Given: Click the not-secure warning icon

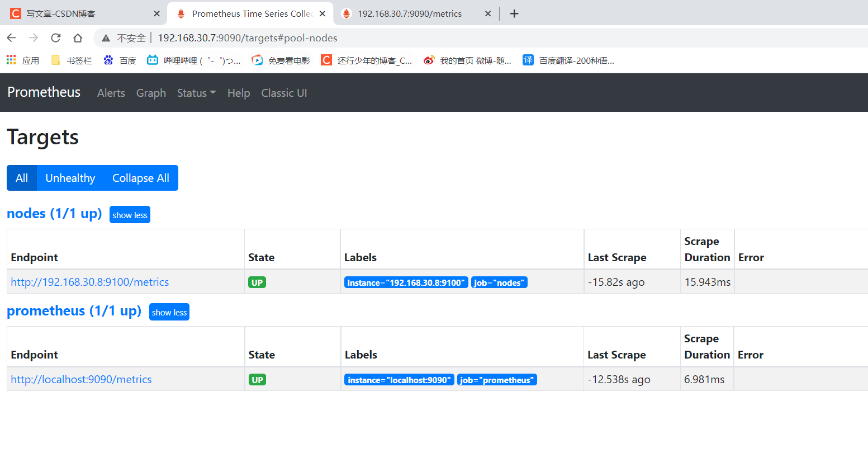Looking at the screenshot, I should point(106,38).
